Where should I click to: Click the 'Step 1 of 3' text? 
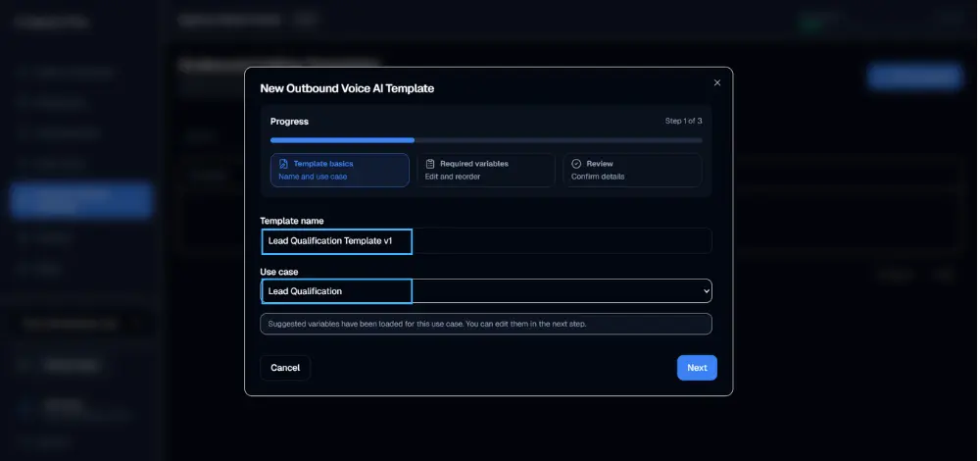(x=683, y=121)
